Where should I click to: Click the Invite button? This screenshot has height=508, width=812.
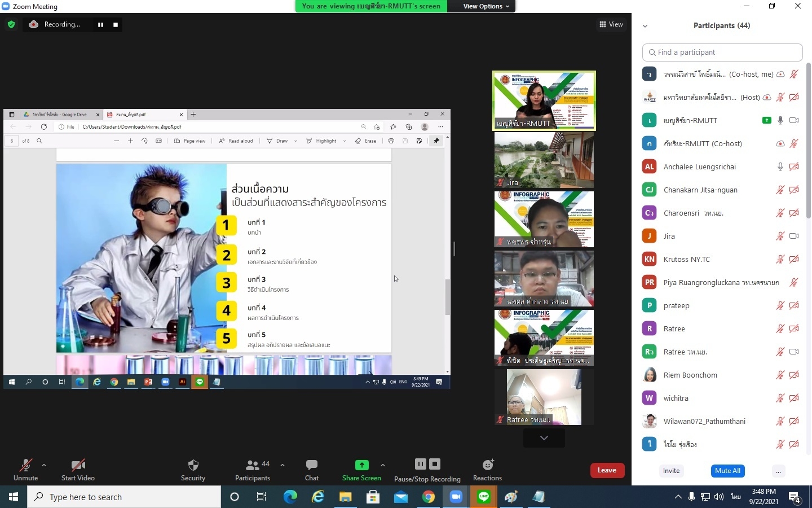[671, 471]
